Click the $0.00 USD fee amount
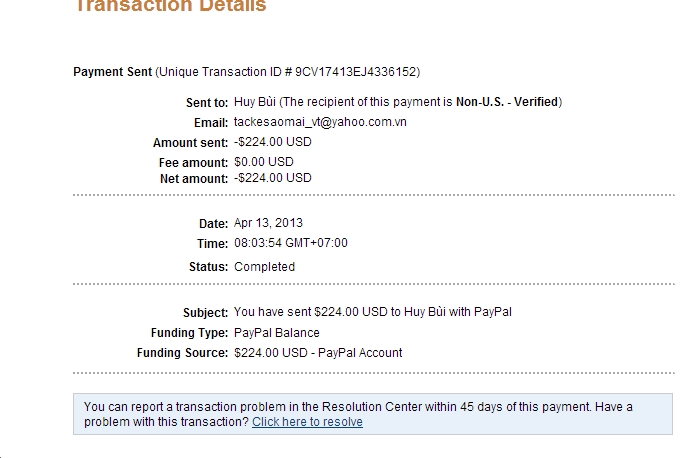693x458 pixels. [x=263, y=161]
